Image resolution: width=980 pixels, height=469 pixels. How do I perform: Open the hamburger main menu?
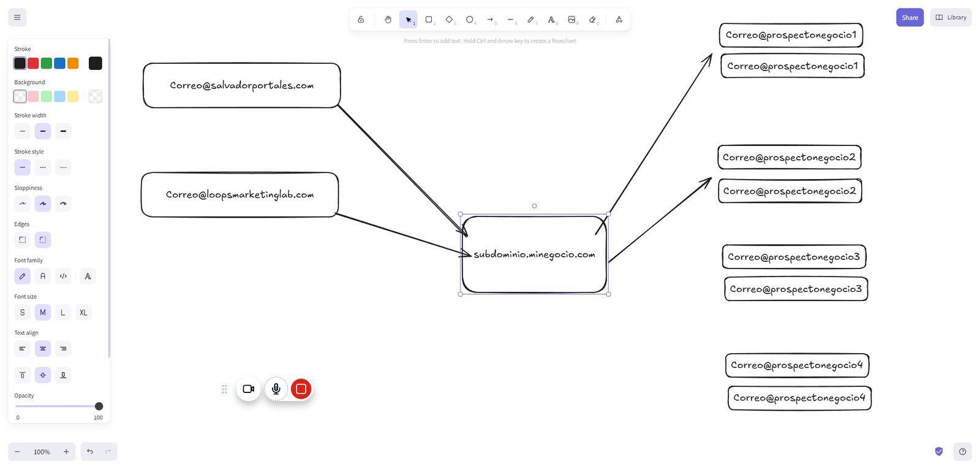[17, 17]
